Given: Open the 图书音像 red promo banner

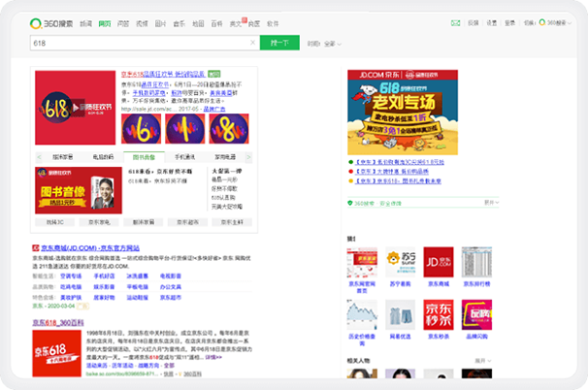Looking at the screenshot, I should coord(79,190).
